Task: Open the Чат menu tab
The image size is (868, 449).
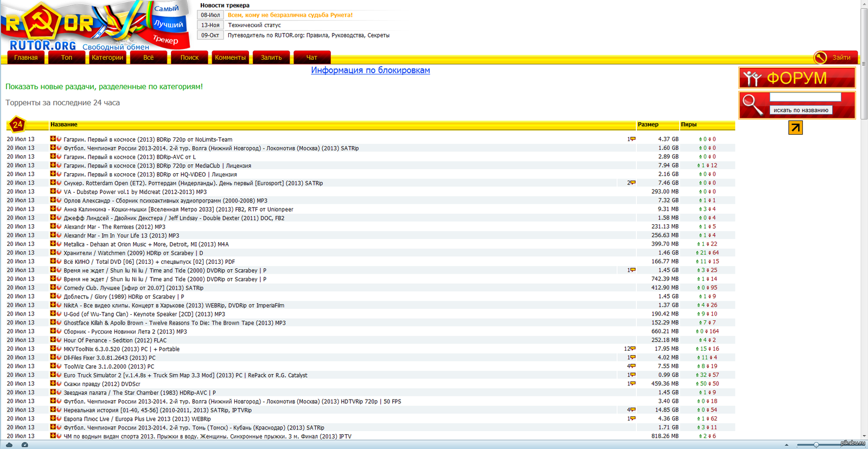Action: pos(312,58)
